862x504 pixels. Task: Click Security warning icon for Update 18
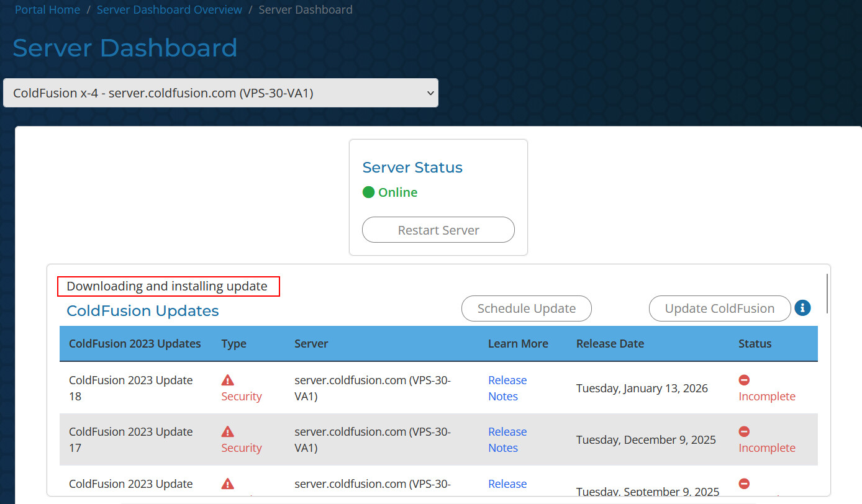tap(228, 380)
